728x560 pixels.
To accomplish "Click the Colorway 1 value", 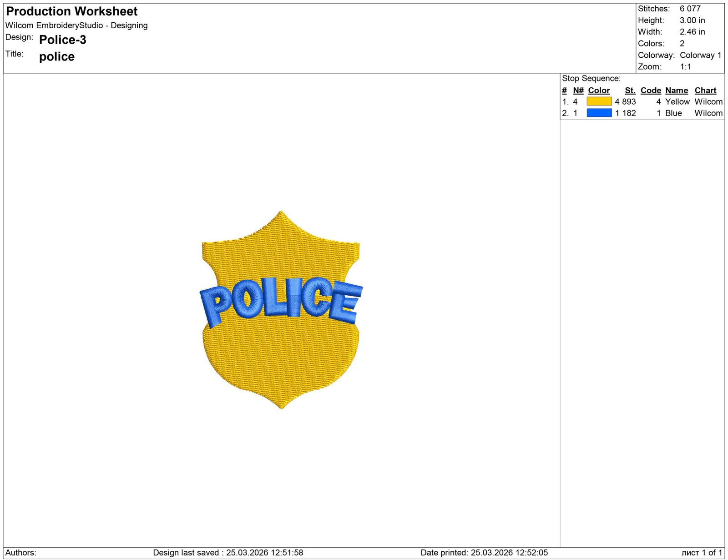I will 700,55.
